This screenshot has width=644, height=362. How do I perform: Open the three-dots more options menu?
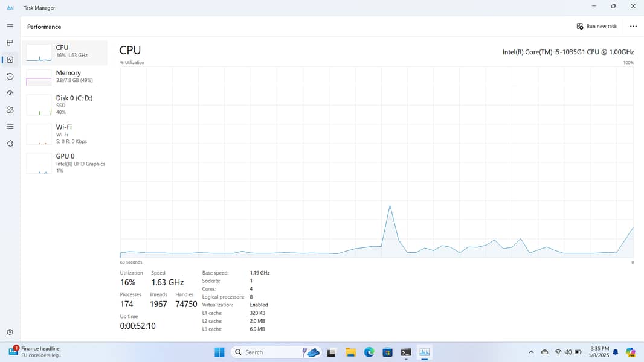tap(633, 27)
